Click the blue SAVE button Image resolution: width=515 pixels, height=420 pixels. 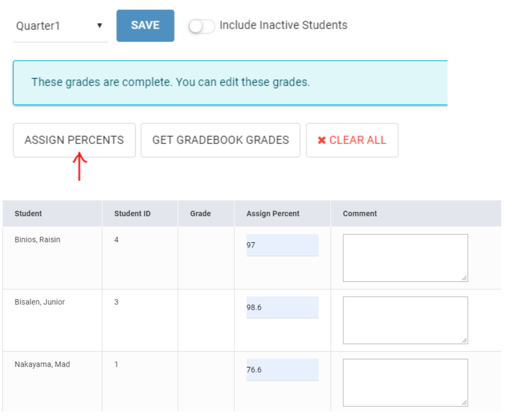click(x=145, y=26)
